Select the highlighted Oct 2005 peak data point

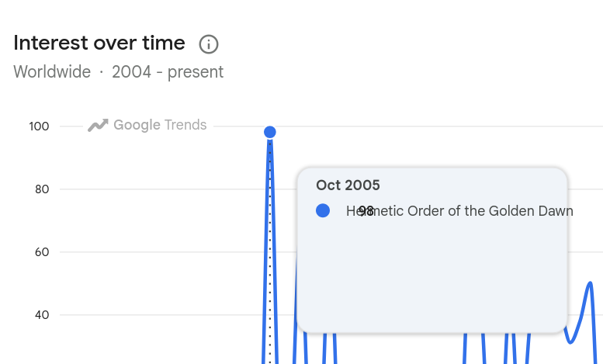pos(270,132)
